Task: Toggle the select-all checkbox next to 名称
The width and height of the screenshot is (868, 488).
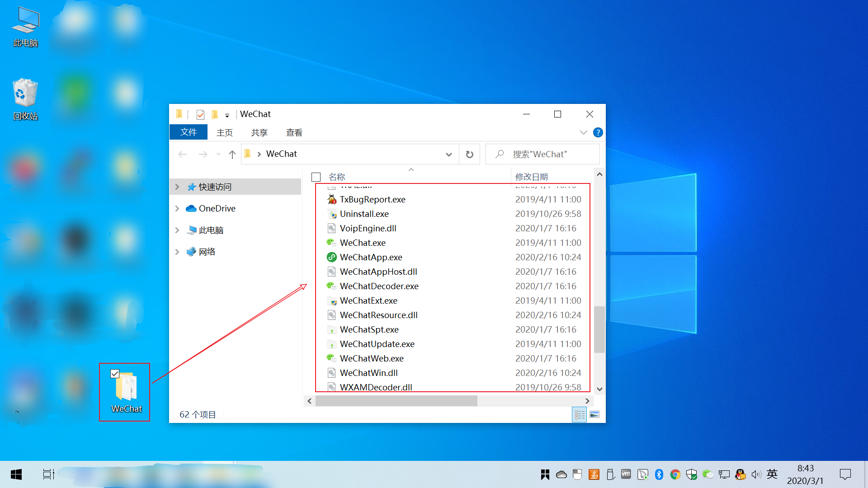Action: coord(316,177)
